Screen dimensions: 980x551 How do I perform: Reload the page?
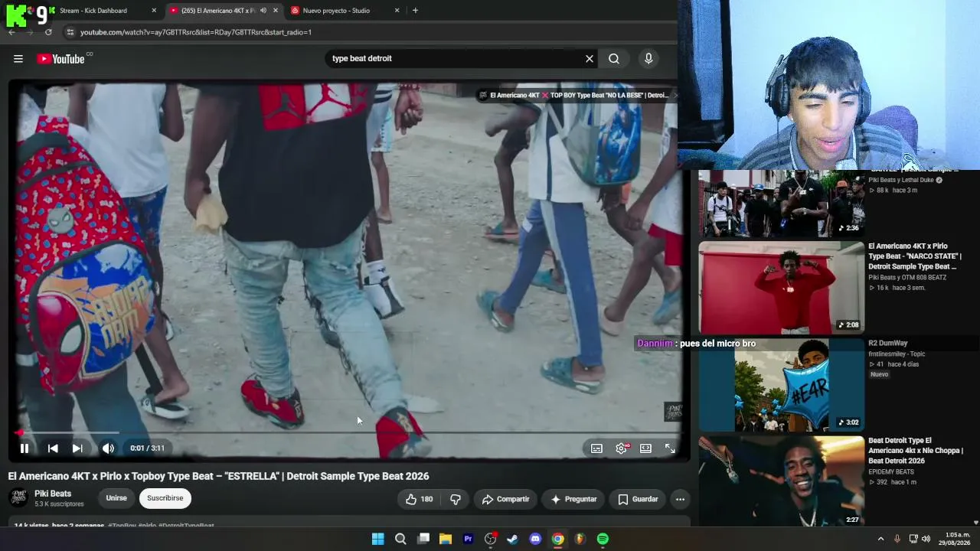pyautogui.click(x=48, y=32)
